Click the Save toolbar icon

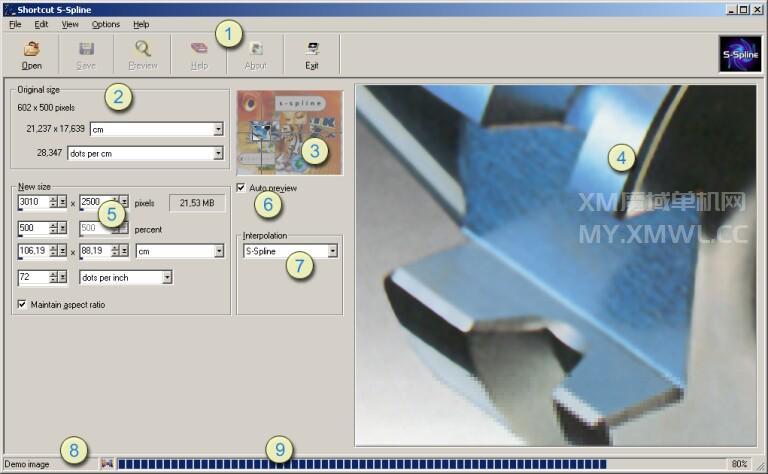(86, 48)
